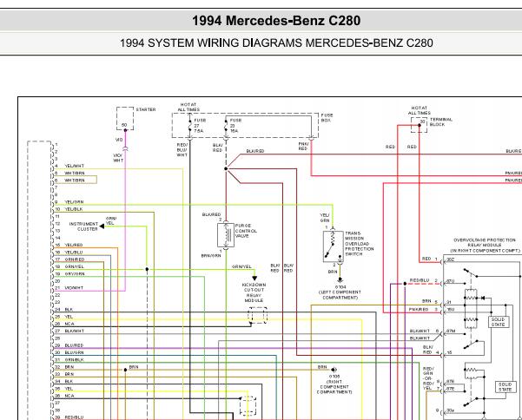Select pin 26 NCA wire label

tap(69, 324)
